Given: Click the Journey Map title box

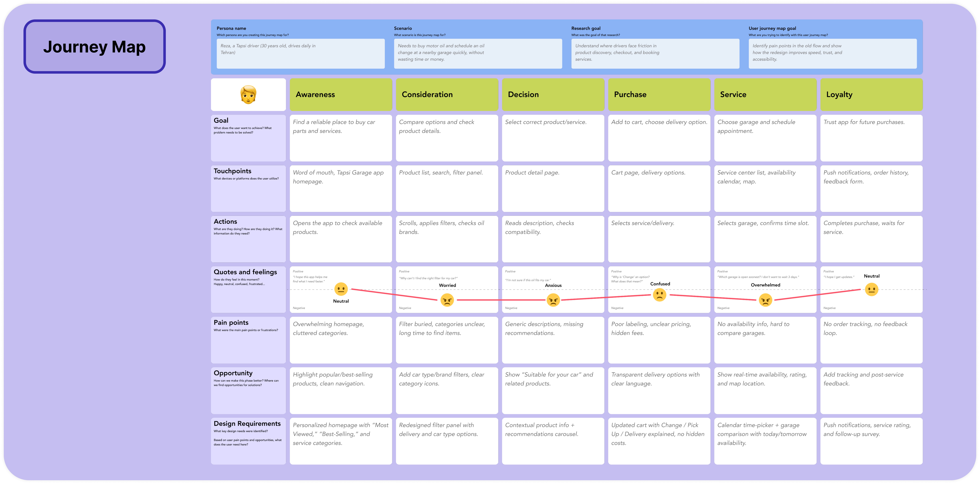Looking at the screenshot, I should click(95, 46).
